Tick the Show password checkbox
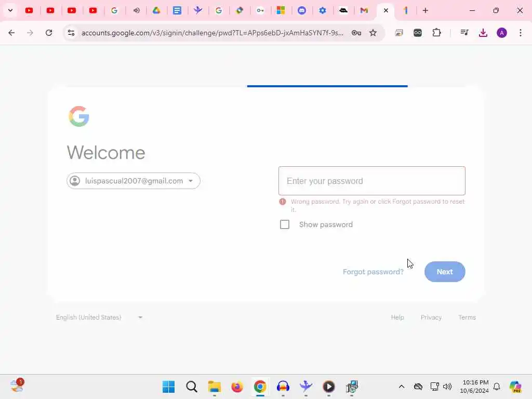Viewport: 532px width, 399px height. [285, 224]
